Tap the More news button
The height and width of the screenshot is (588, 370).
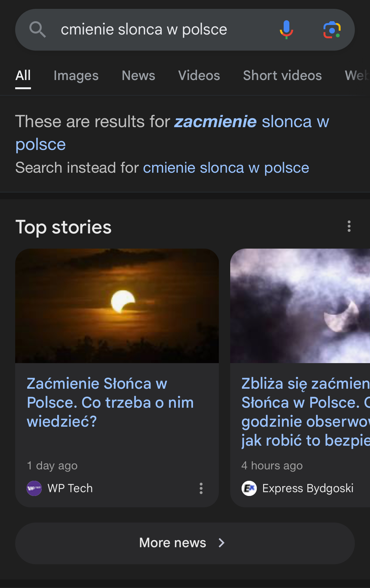[172, 543]
